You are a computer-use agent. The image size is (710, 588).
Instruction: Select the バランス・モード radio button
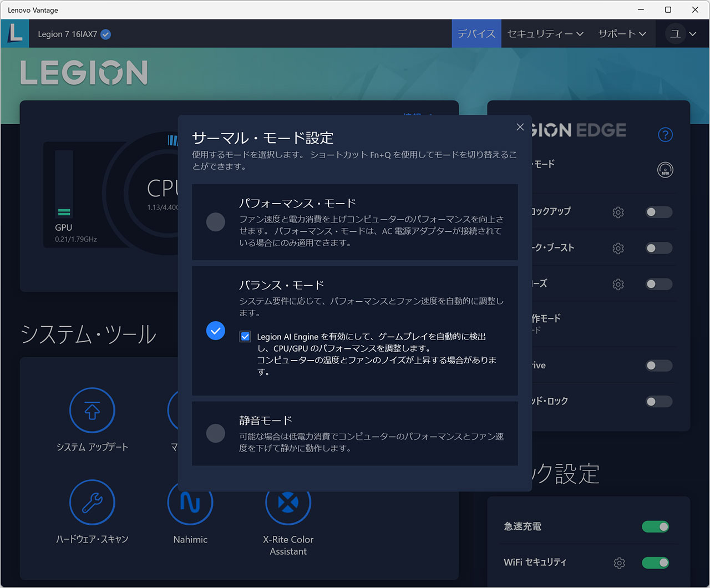pyautogui.click(x=216, y=331)
